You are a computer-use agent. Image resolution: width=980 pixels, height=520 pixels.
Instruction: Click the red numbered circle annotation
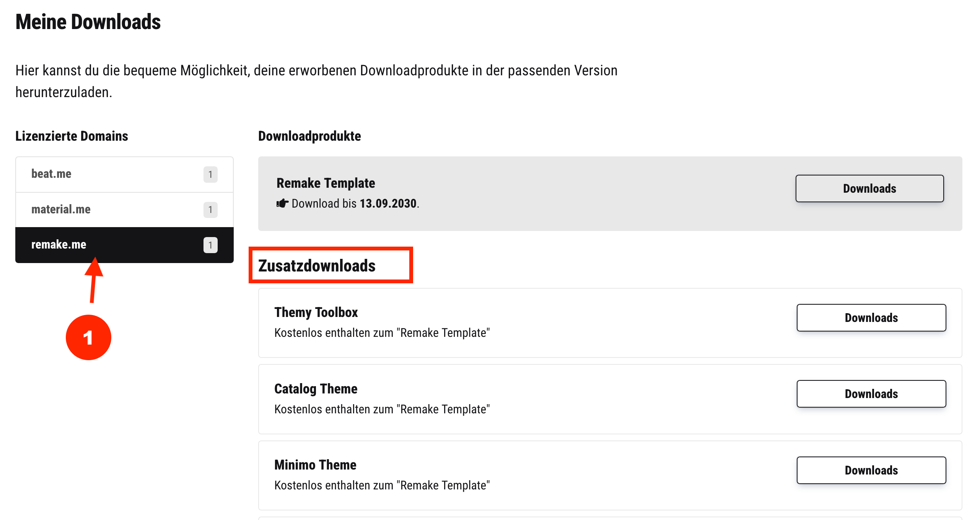pos(88,337)
